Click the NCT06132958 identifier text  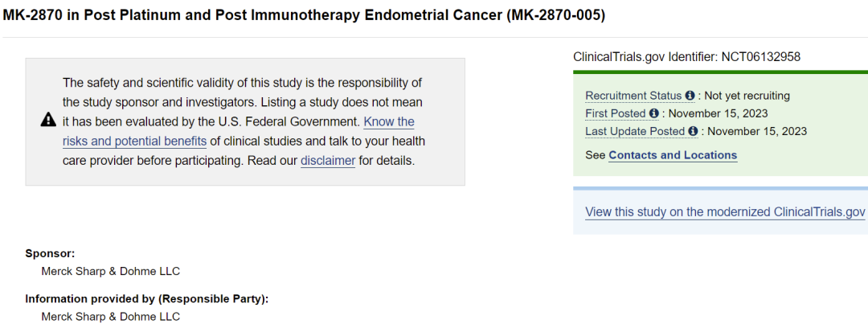click(x=760, y=56)
